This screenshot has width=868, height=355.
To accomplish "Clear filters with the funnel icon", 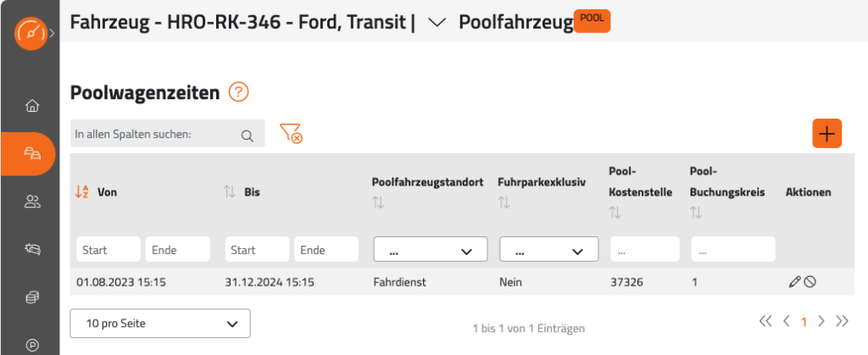I will click(291, 133).
